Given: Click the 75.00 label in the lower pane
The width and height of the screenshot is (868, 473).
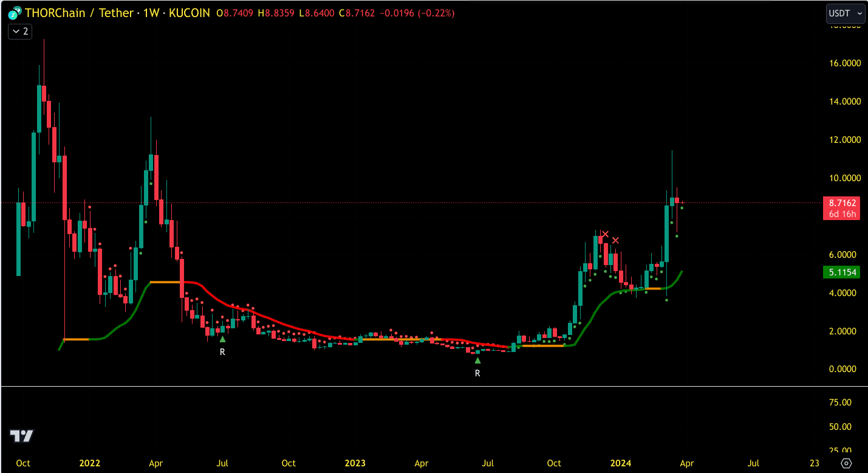Looking at the screenshot, I should pos(840,402).
